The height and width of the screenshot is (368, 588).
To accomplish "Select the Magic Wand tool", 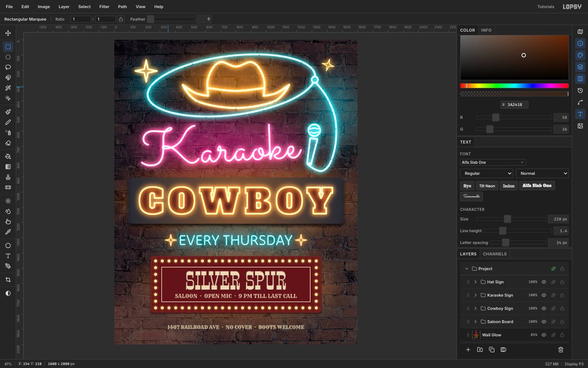I will [8, 88].
